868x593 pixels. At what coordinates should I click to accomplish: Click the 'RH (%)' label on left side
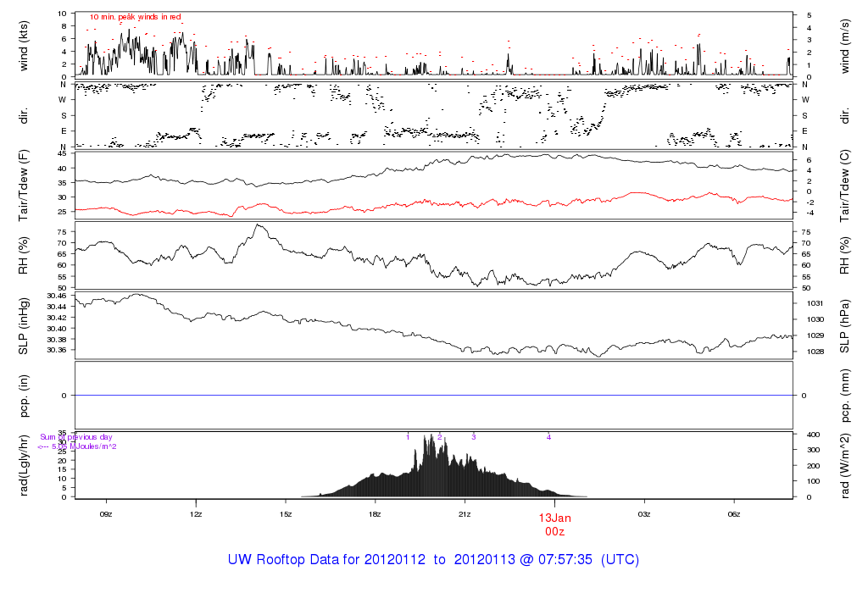point(23,256)
